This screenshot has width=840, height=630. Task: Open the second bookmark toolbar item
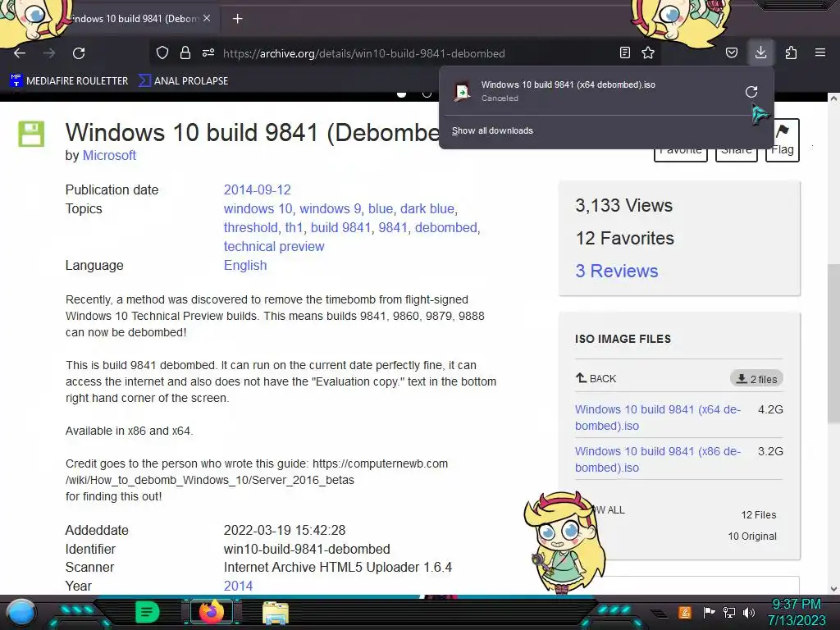point(183,81)
